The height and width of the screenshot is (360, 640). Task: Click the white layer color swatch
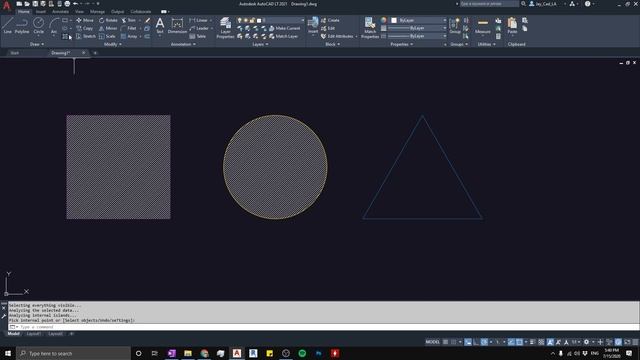click(x=259, y=20)
